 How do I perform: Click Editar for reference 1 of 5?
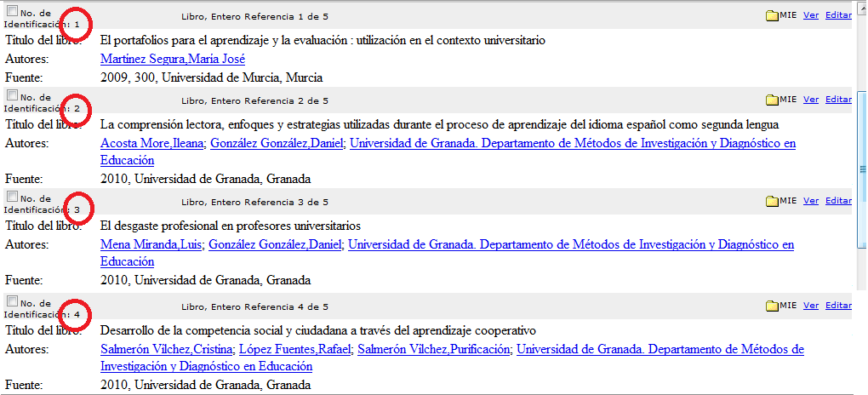tap(838, 15)
